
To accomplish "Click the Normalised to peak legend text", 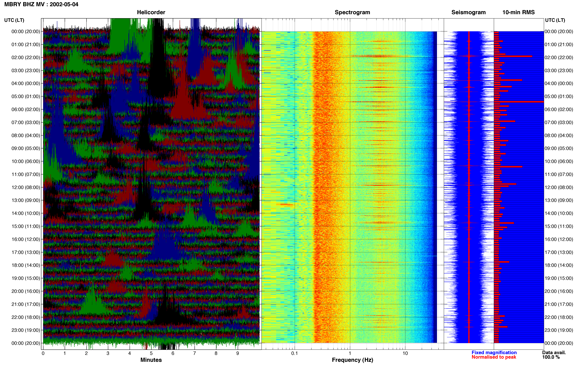I will [494, 357].
